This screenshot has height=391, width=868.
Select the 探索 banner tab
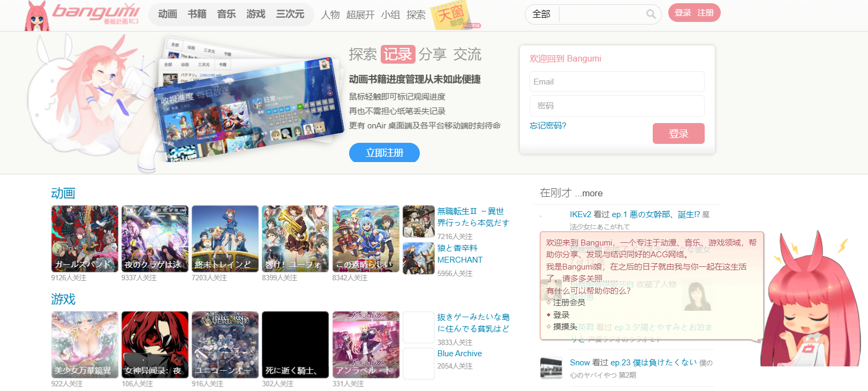coord(363,54)
